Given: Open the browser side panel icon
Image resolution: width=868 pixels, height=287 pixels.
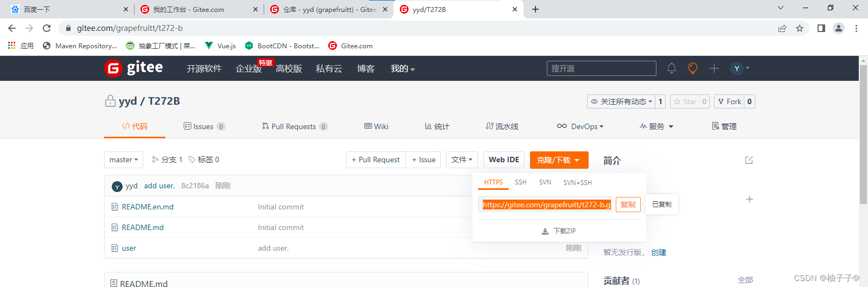Looking at the screenshot, I should pos(821,28).
